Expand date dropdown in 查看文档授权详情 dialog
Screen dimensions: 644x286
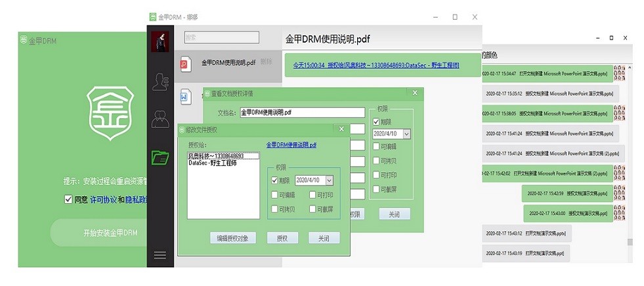pos(406,134)
